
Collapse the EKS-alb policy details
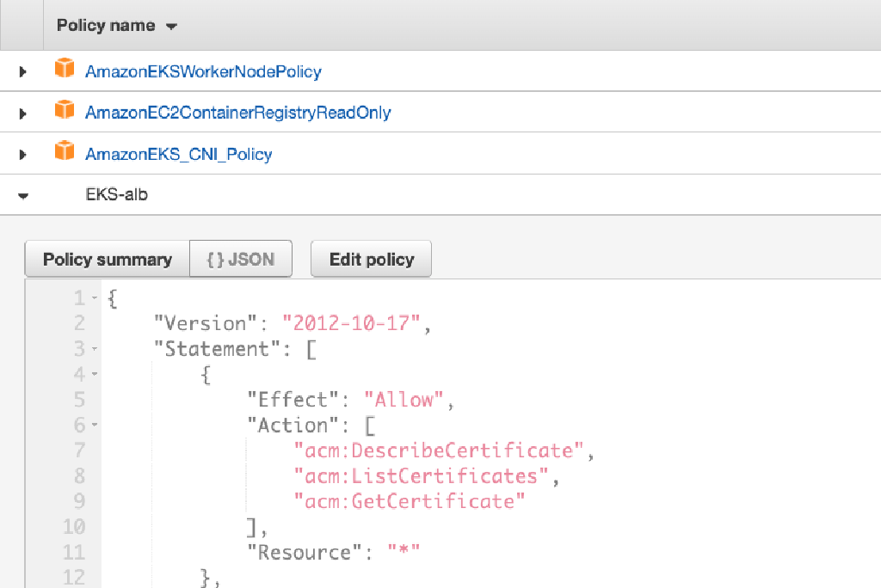23,196
